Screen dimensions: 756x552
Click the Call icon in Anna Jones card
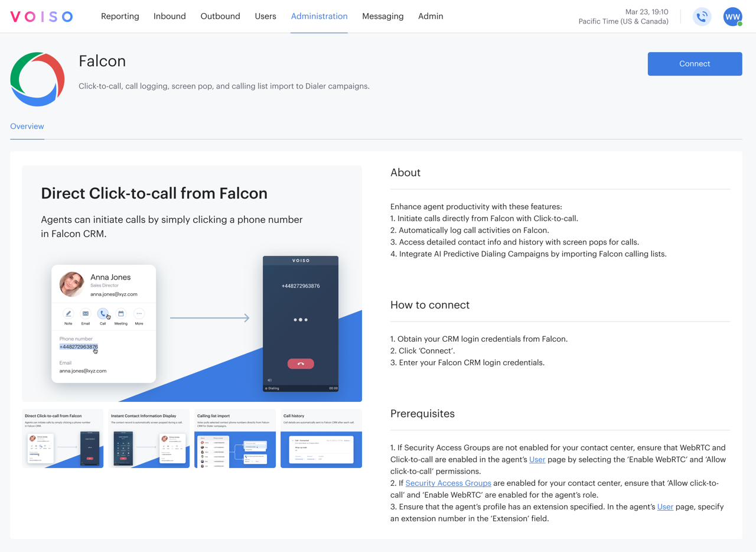click(103, 314)
